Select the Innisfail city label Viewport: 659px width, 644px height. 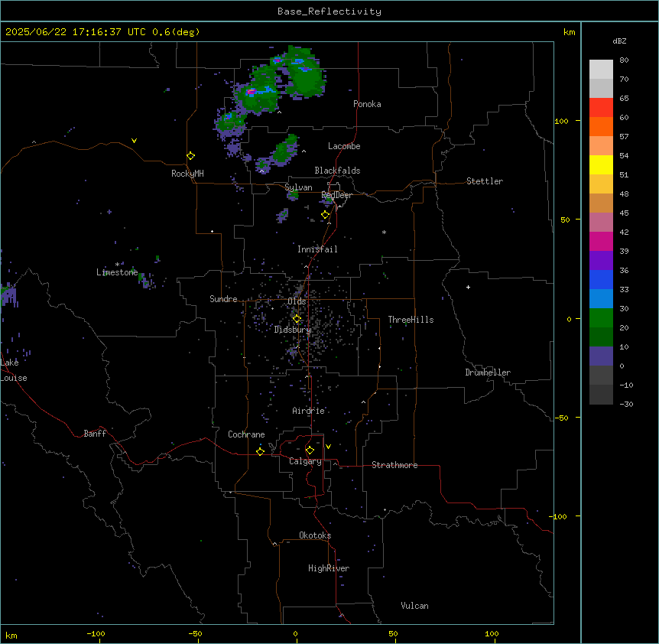coord(317,249)
